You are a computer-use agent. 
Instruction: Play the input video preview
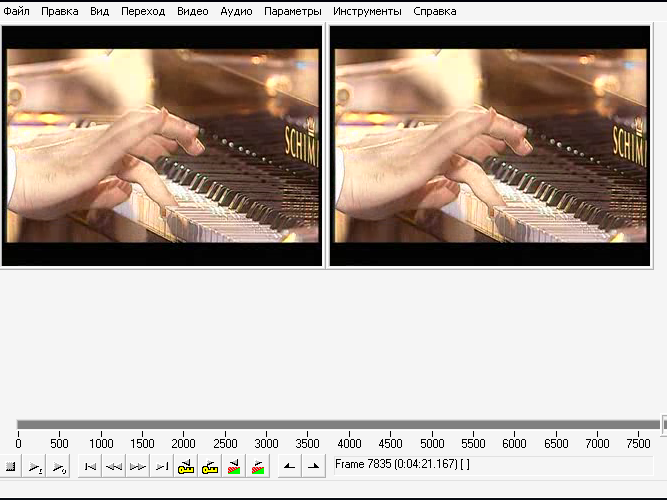(x=34, y=467)
